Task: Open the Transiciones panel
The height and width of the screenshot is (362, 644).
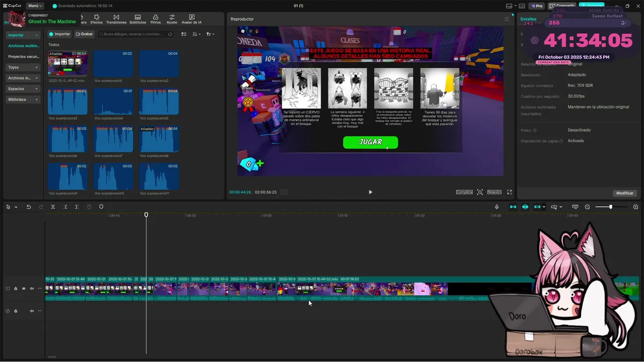Action: point(116,19)
